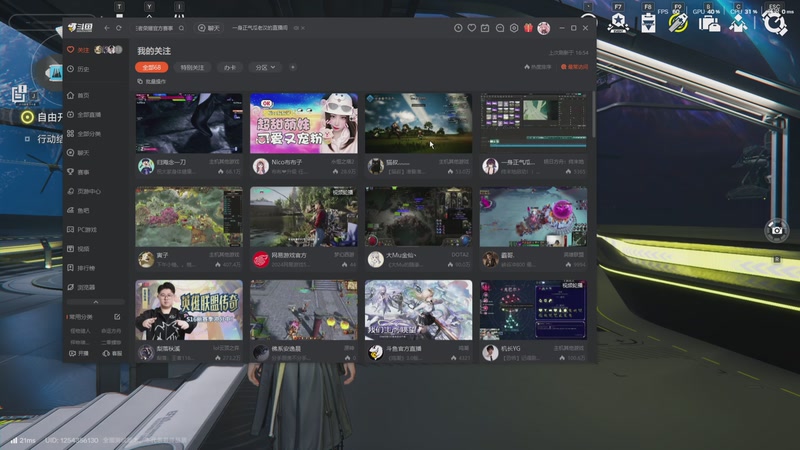
Task: Refresh the page with reload icon
Action: point(119,28)
